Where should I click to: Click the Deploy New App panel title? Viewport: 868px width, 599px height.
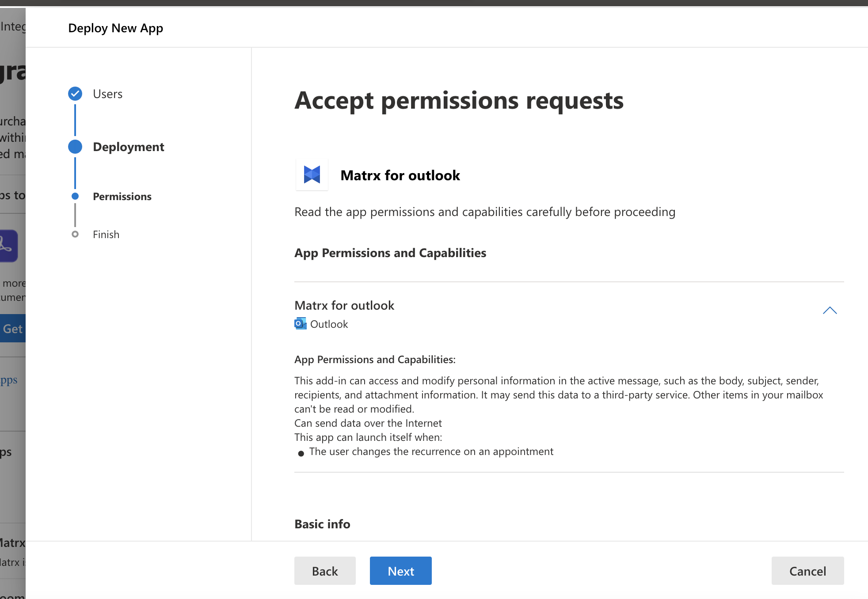click(115, 28)
